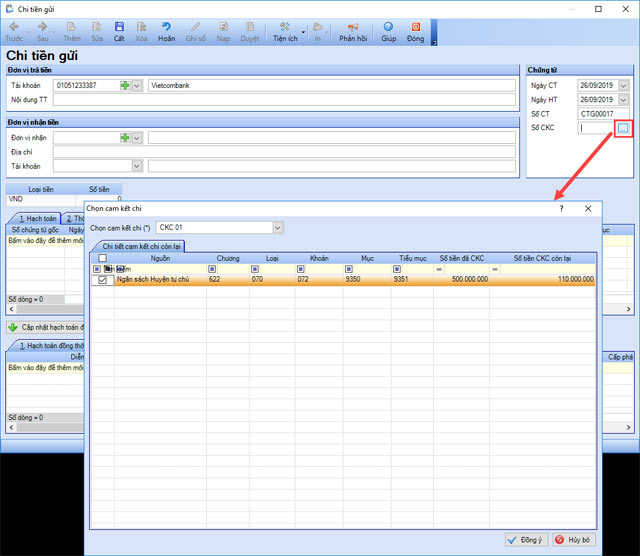Expand the Chọn cam kết chi dropdown
640x556 pixels.
point(277,228)
